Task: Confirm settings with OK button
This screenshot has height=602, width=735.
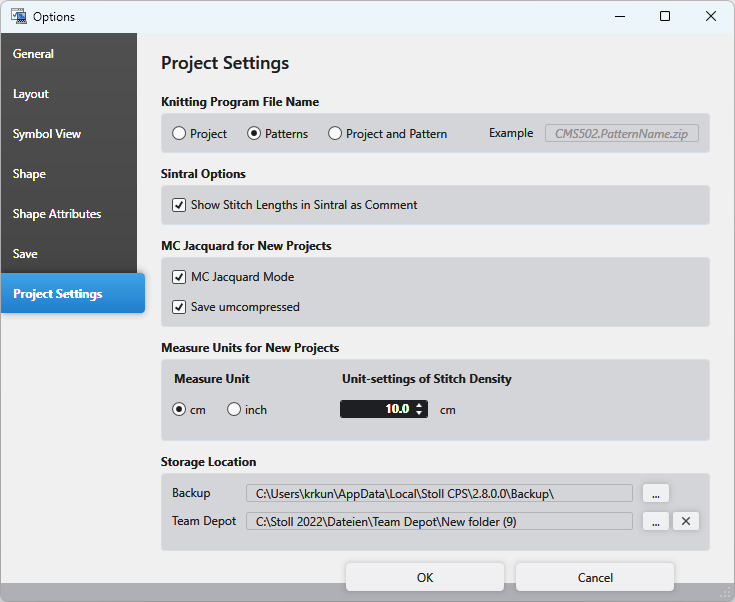Action: tap(425, 577)
